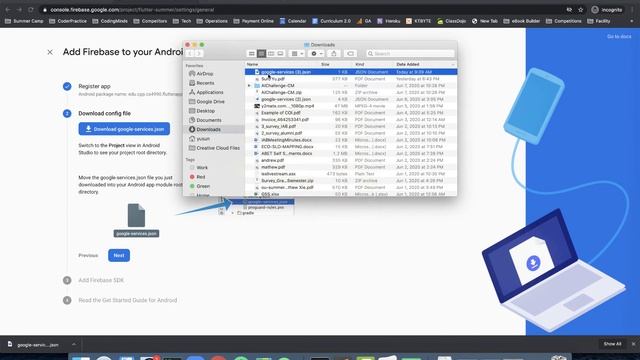Open step 1 Register app
Viewport: 640px width, 360px height.
94,86
